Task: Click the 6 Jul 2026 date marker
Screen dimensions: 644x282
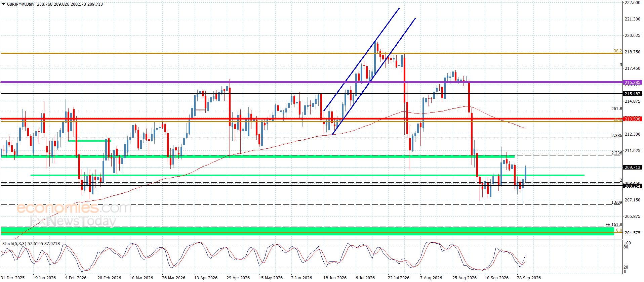Action: (x=365, y=278)
